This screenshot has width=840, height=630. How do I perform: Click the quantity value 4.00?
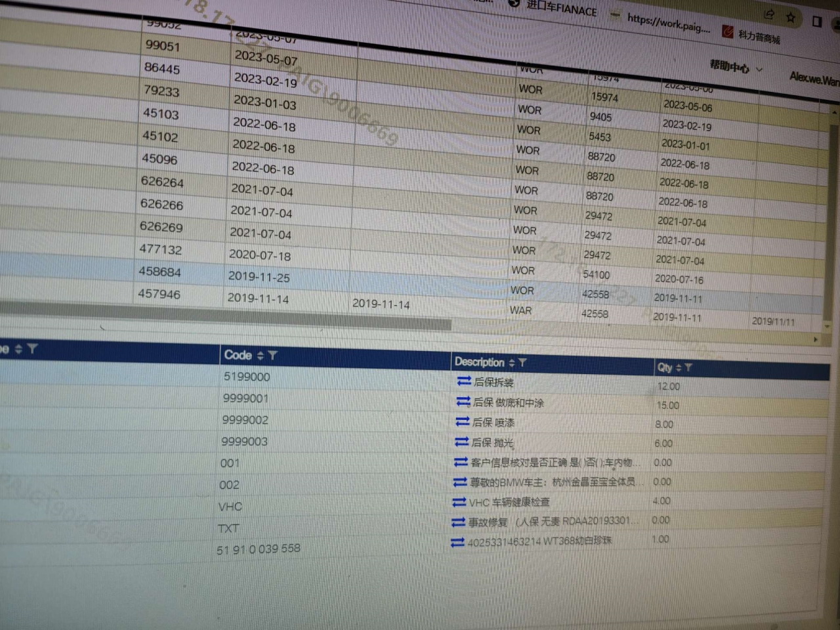(661, 501)
